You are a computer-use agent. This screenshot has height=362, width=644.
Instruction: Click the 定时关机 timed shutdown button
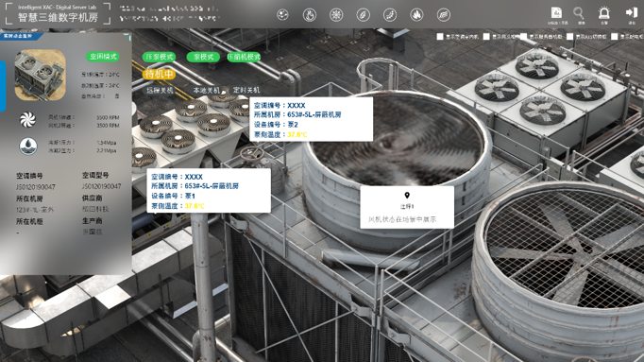tap(246, 90)
